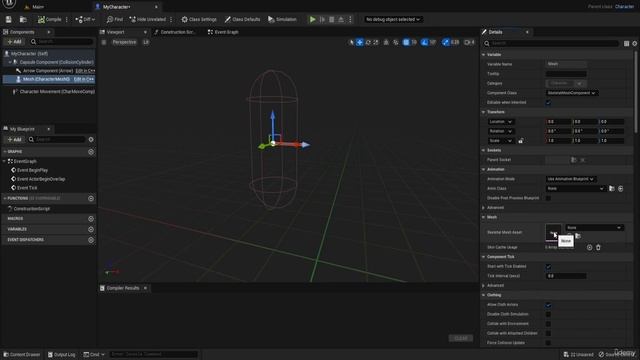Switch to the Event Graph tab
Image resolution: width=640 pixels, height=360 pixels.
(x=223, y=32)
